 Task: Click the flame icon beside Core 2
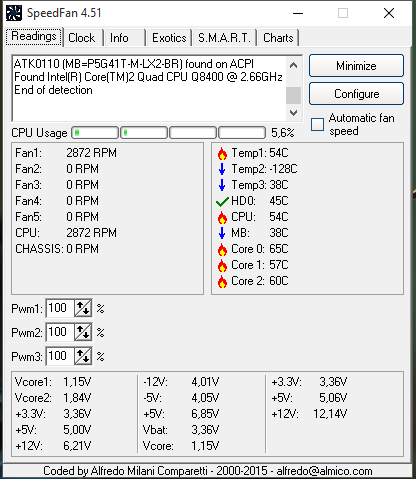pyautogui.click(x=222, y=281)
